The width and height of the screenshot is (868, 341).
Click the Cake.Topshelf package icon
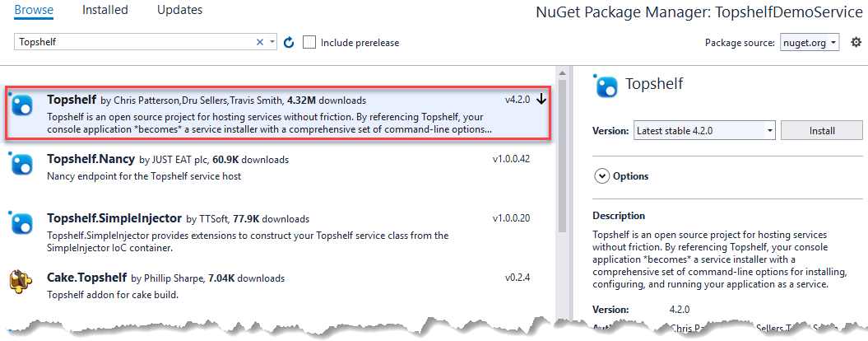(x=22, y=280)
